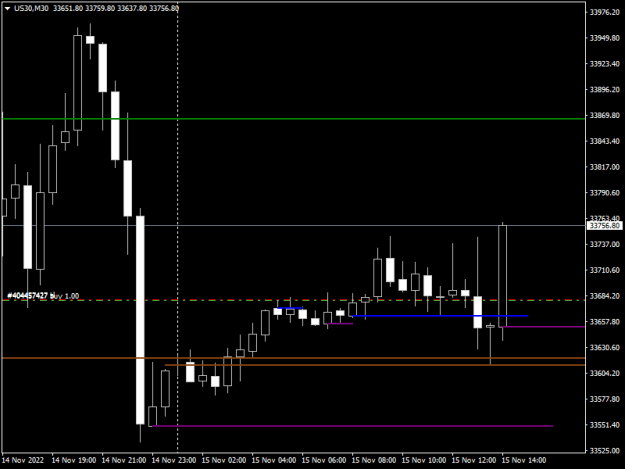The height and width of the screenshot is (469, 625).
Task: Click the '15 Nov 08:00' time axis label
Action: point(374,460)
